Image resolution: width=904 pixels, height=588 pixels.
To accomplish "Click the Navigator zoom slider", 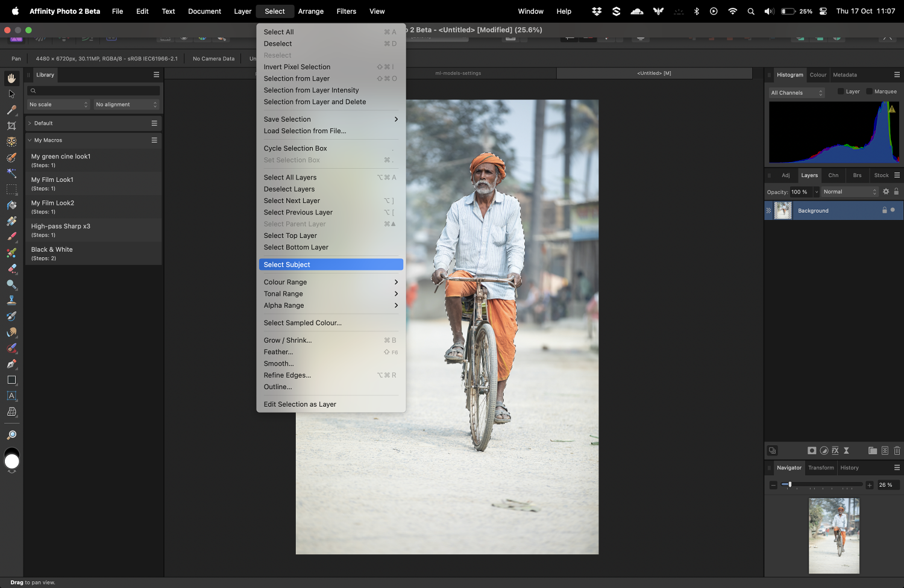I will 789,484.
